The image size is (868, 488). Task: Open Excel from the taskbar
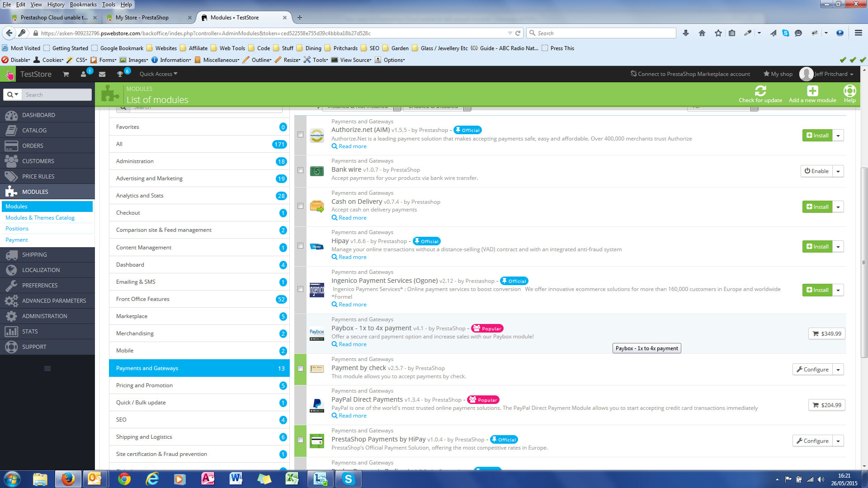pos(292,479)
